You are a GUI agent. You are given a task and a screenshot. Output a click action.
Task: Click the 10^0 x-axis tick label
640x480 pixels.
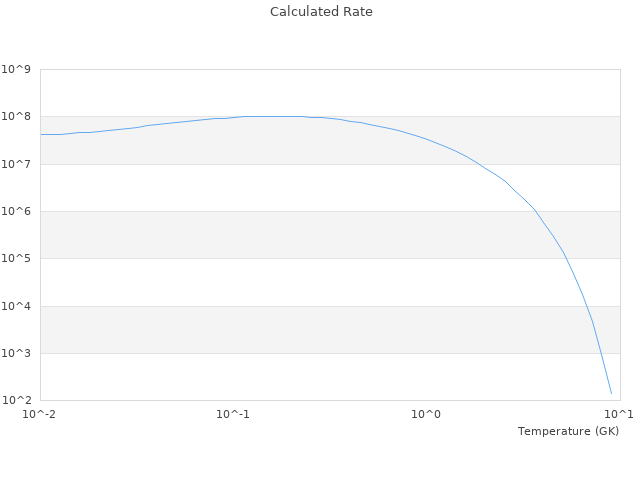427,415
